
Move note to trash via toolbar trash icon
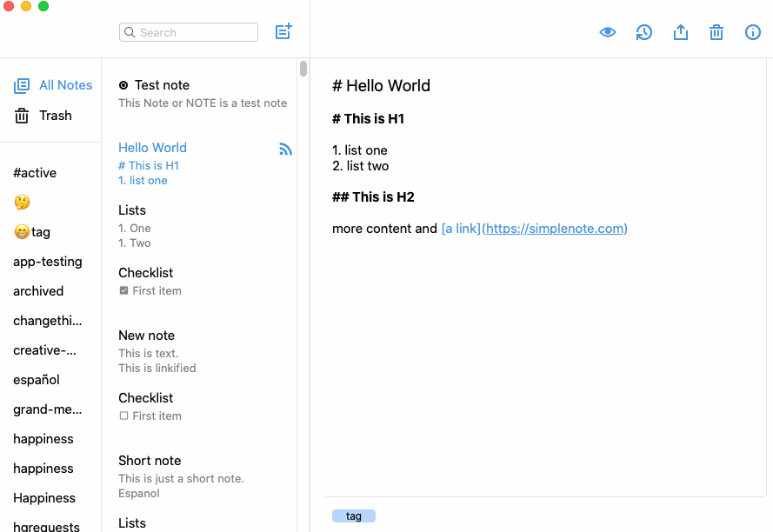(716, 31)
